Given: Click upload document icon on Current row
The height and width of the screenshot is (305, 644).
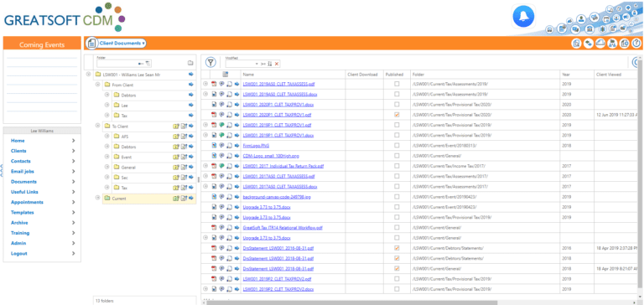Looking at the screenshot, I should point(184,199).
